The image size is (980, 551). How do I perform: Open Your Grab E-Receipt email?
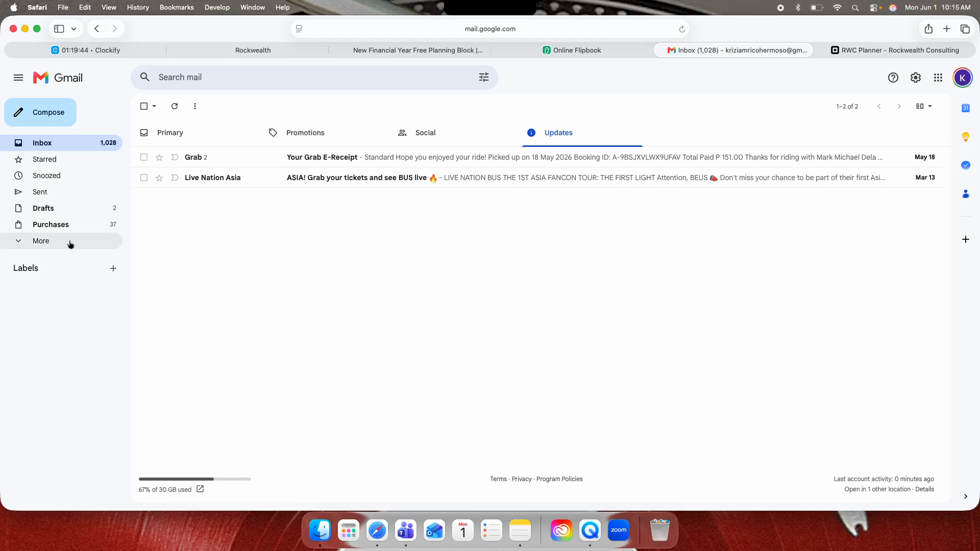pos(537,157)
